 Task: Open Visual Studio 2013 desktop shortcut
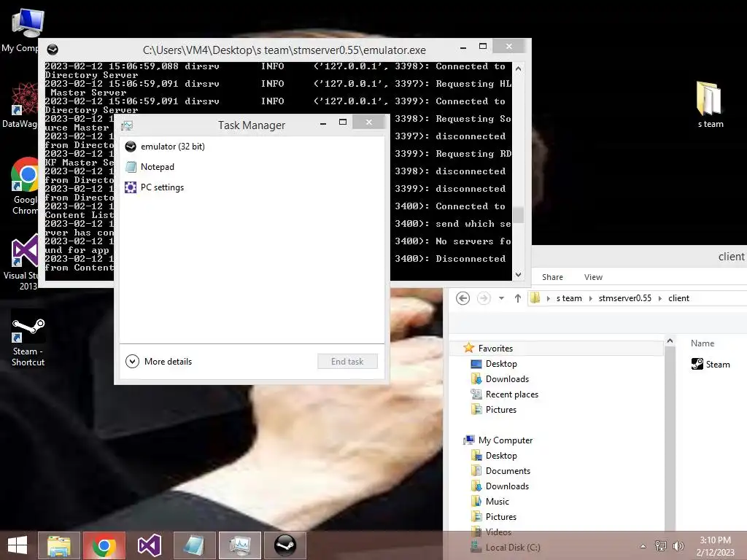click(x=23, y=262)
